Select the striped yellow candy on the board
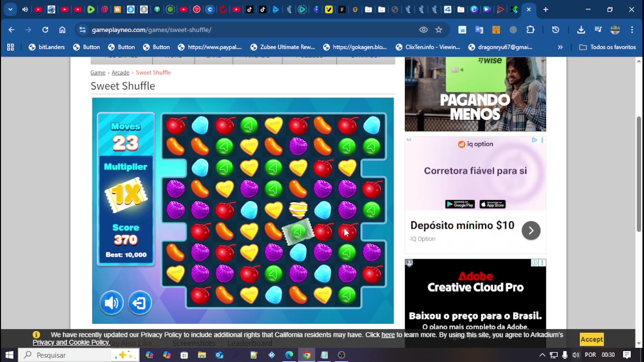 click(298, 209)
